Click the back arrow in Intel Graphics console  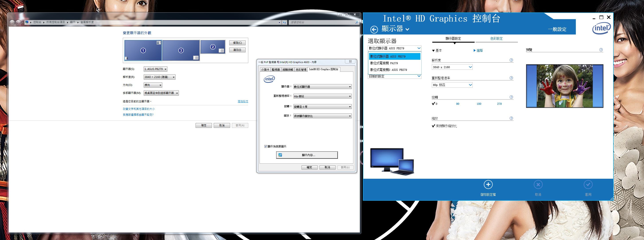point(374,30)
